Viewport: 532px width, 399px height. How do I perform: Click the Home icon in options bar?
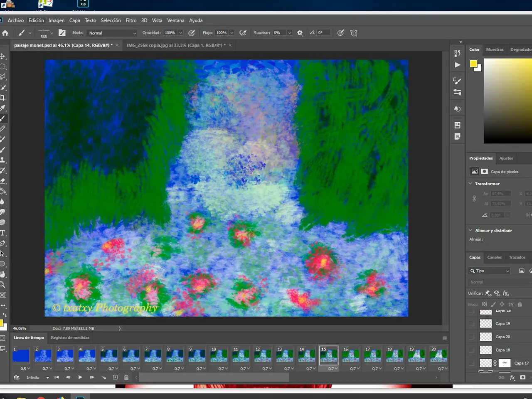click(x=5, y=33)
